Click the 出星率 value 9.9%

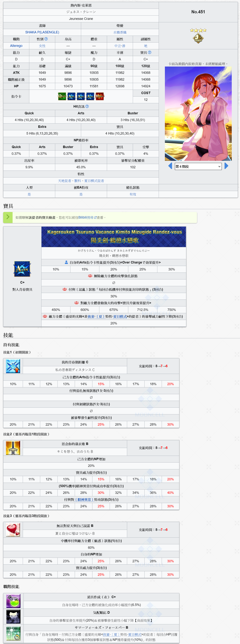[x=29, y=167]
